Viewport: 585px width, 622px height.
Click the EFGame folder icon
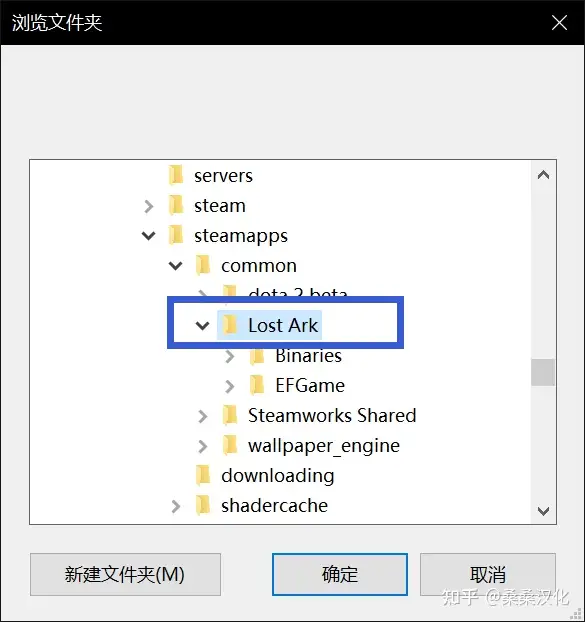pos(257,386)
